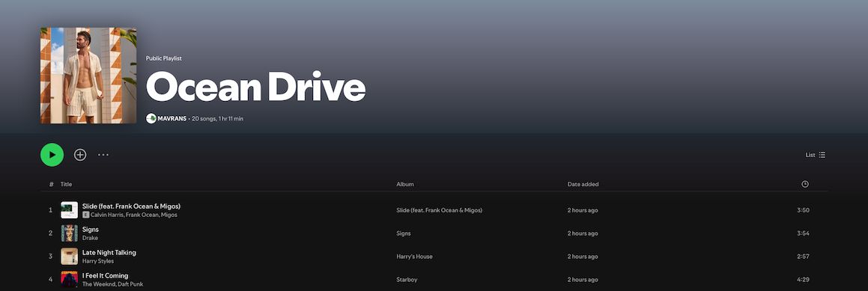
Task: Open artist Harry Styles
Action: pos(98,261)
